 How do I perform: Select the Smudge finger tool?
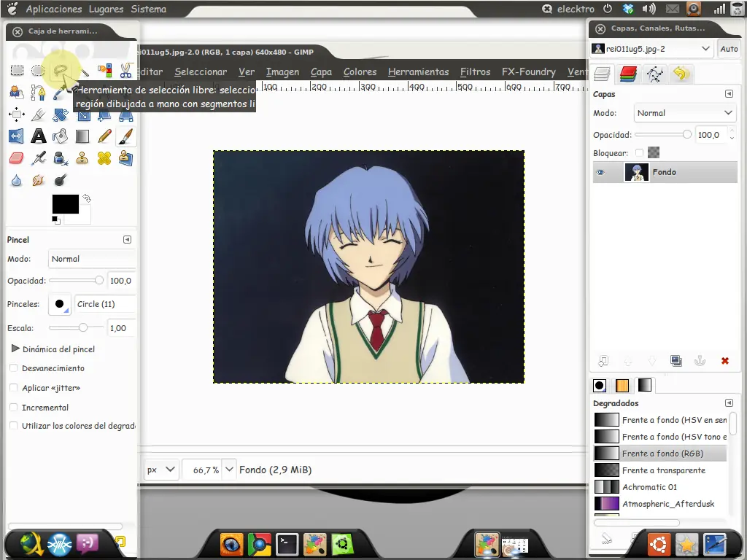[x=38, y=181]
